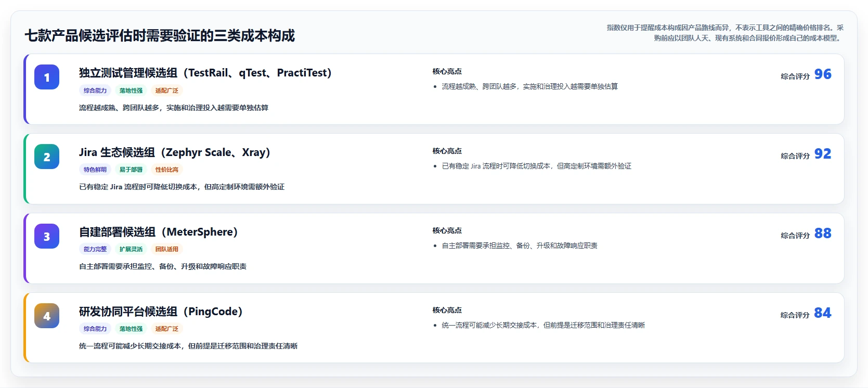This screenshot has height=388, width=868.
Task: Click the Jira card description under its tags
Action: click(x=182, y=187)
